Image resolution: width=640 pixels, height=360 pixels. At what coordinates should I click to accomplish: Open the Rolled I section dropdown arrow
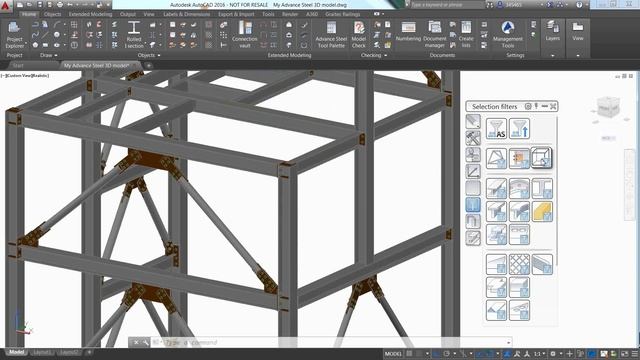pos(145,43)
